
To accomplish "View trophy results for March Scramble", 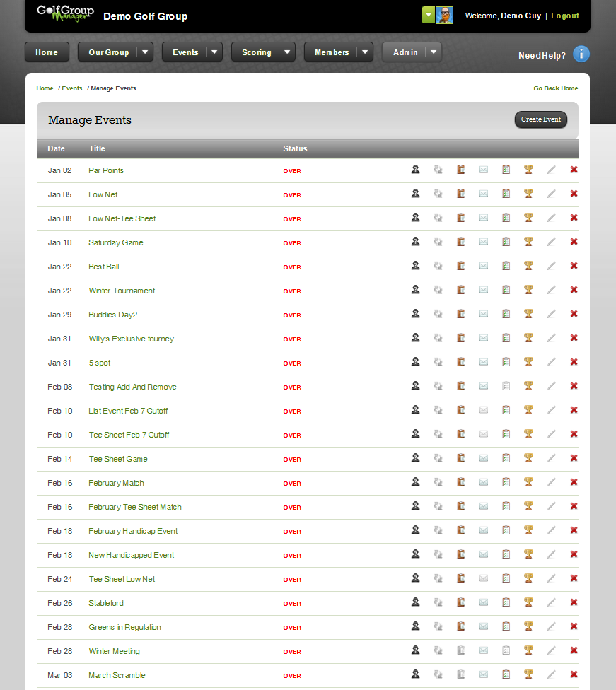I will click(528, 674).
